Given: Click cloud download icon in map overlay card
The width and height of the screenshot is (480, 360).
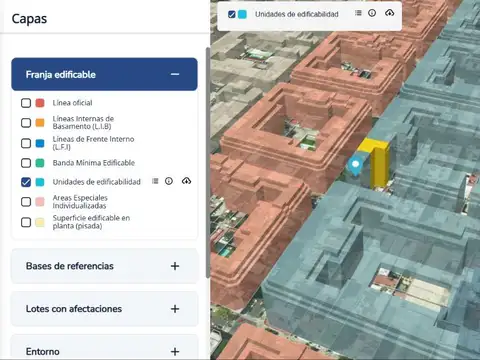Looking at the screenshot, I should (389, 13).
